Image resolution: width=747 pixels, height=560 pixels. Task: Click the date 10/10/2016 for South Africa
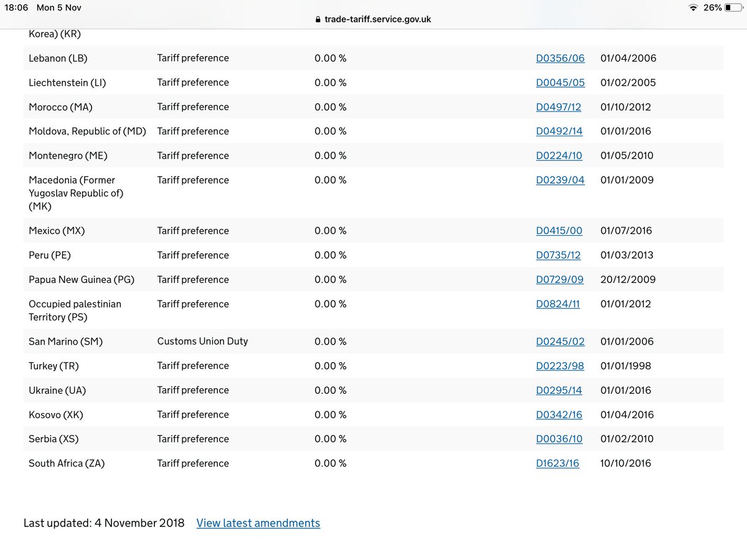626,463
